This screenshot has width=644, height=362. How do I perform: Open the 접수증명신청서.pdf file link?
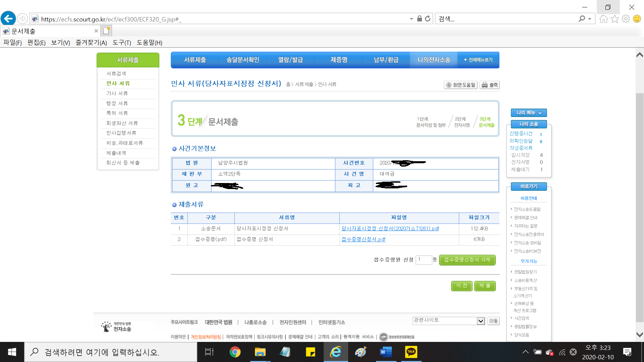click(x=363, y=239)
